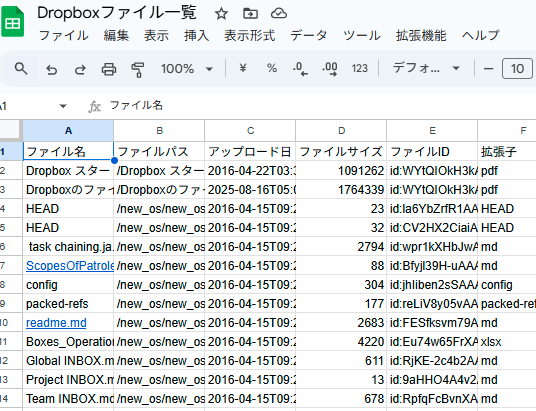Image resolution: width=536 pixels, height=411 pixels.
Task: Select the packed-refs file name cell
Action: (68, 304)
